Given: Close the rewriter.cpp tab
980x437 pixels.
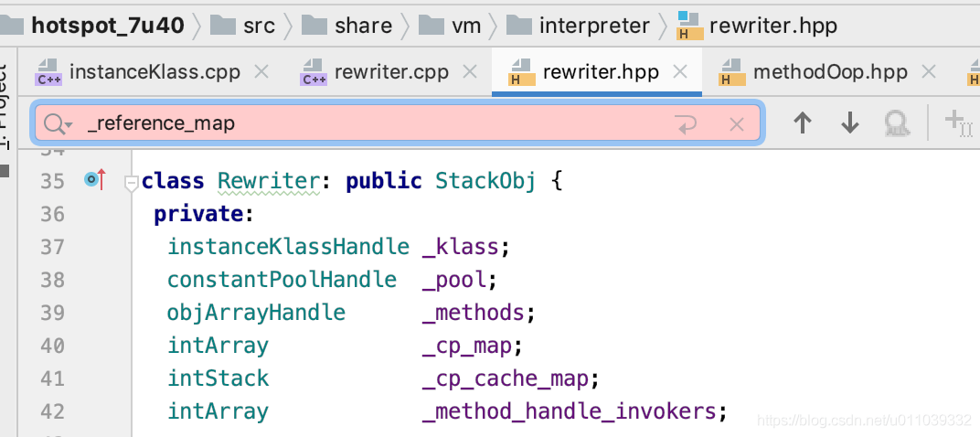Looking at the screenshot, I should point(469,72).
